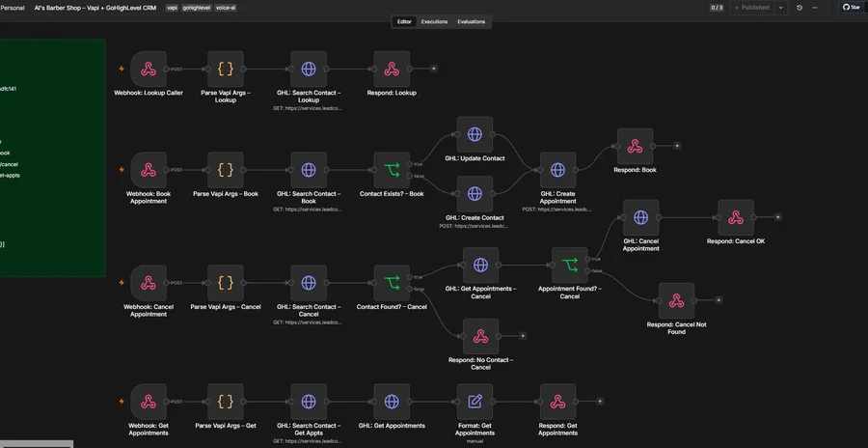Open the Contact Exists? – Book node

click(x=392, y=170)
